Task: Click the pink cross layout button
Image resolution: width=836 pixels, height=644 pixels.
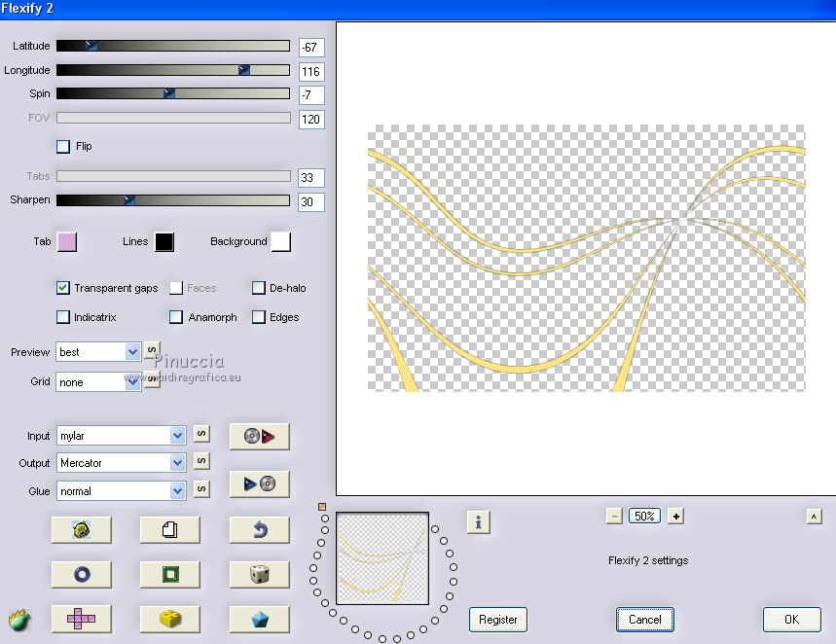Action: tap(82, 619)
